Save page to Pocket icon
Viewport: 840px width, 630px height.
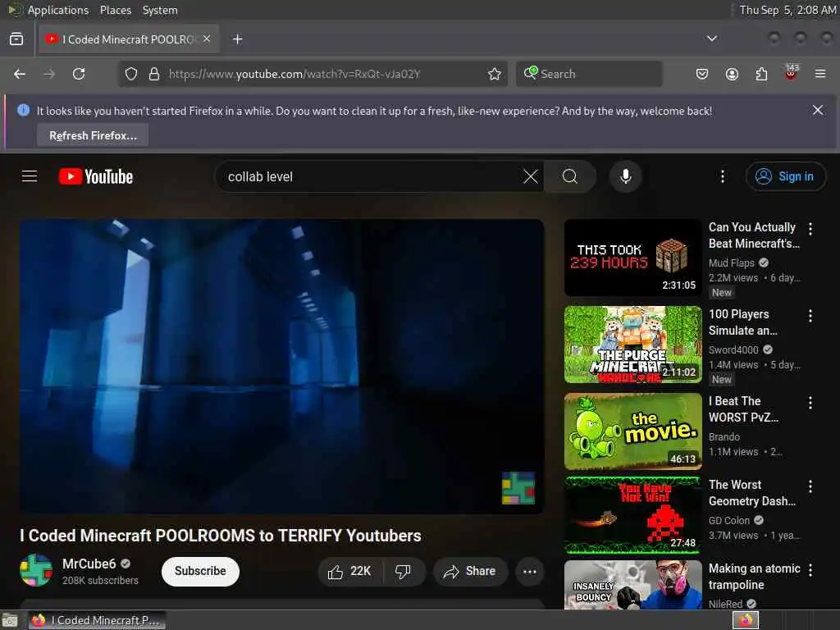coord(702,74)
